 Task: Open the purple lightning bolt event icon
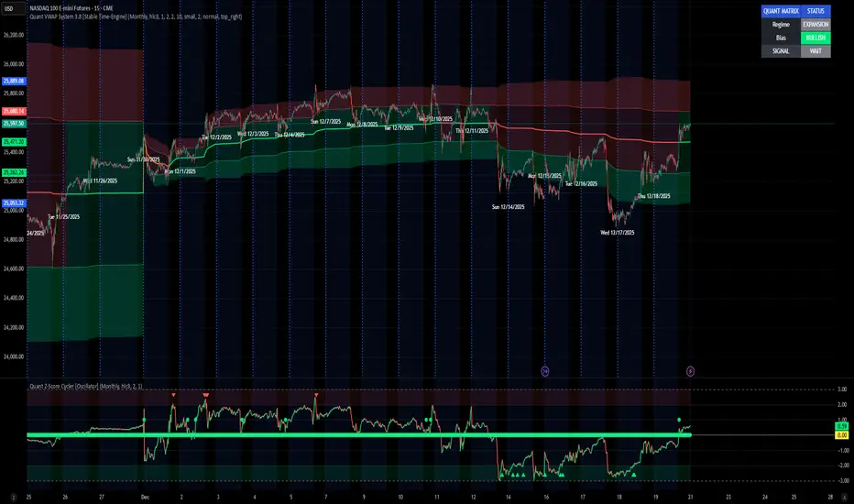tap(690, 371)
